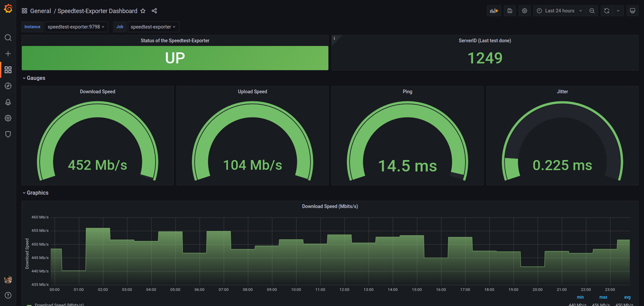This screenshot has height=306, width=644.
Task: Open the refresh interval dropdown arrow
Action: (x=618, y=11)
